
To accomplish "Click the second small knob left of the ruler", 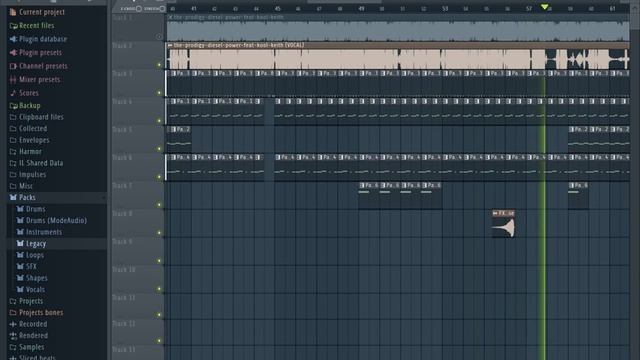I will (162, 9).
